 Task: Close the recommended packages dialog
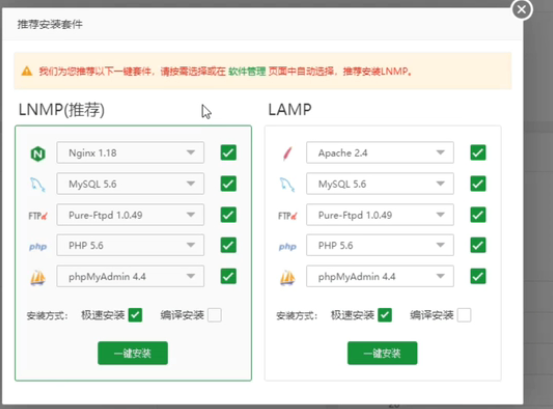tap(522, 10)
